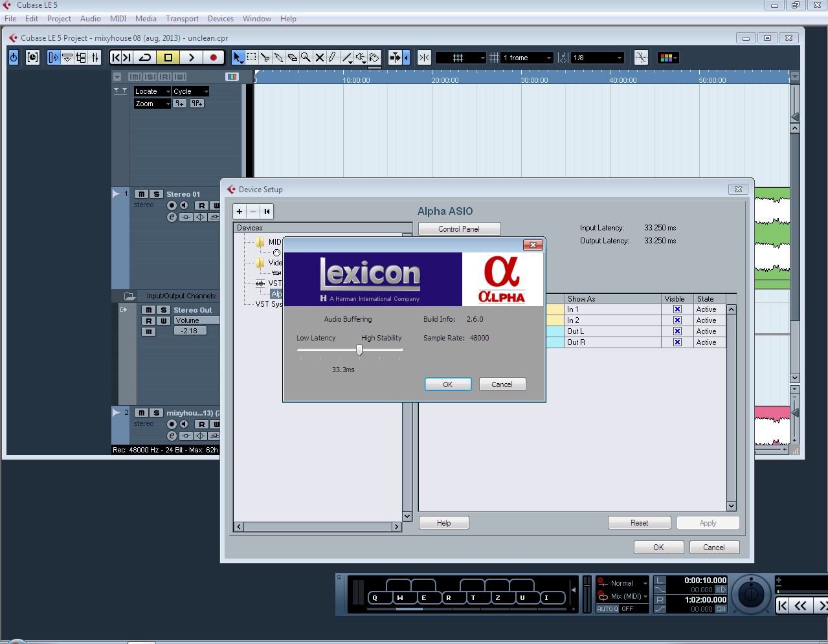Open the color palette icon in toolbar

(667, 58)
